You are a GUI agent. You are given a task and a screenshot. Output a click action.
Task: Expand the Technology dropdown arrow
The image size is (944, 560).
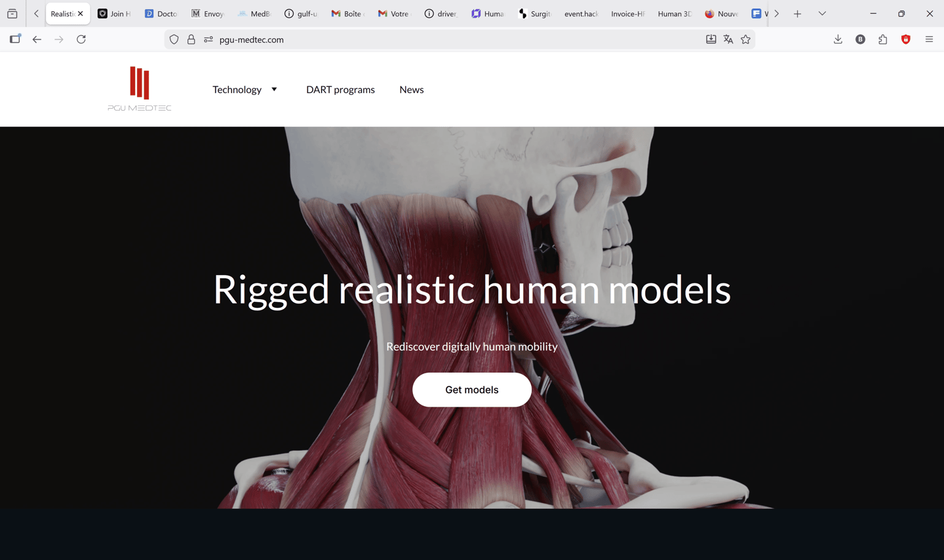pyautogui.click(x=274, y=90)
